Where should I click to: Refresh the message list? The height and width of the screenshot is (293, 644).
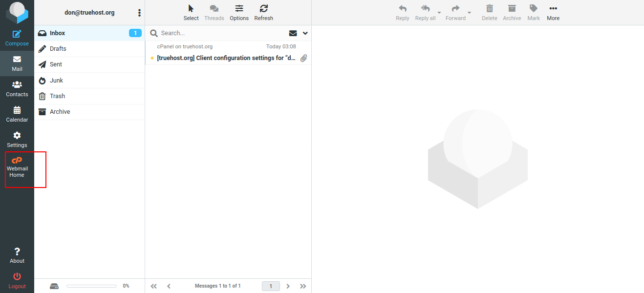pyautogui.click(x=264, y=13)
